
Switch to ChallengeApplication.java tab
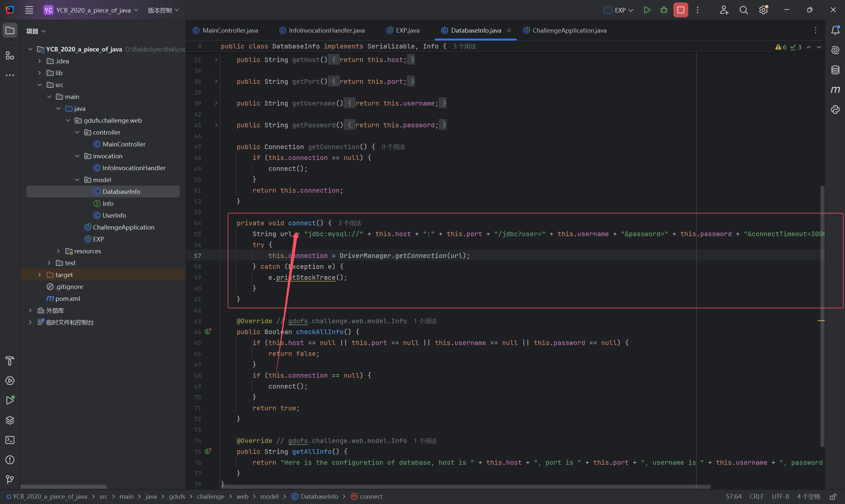(565, 31)
